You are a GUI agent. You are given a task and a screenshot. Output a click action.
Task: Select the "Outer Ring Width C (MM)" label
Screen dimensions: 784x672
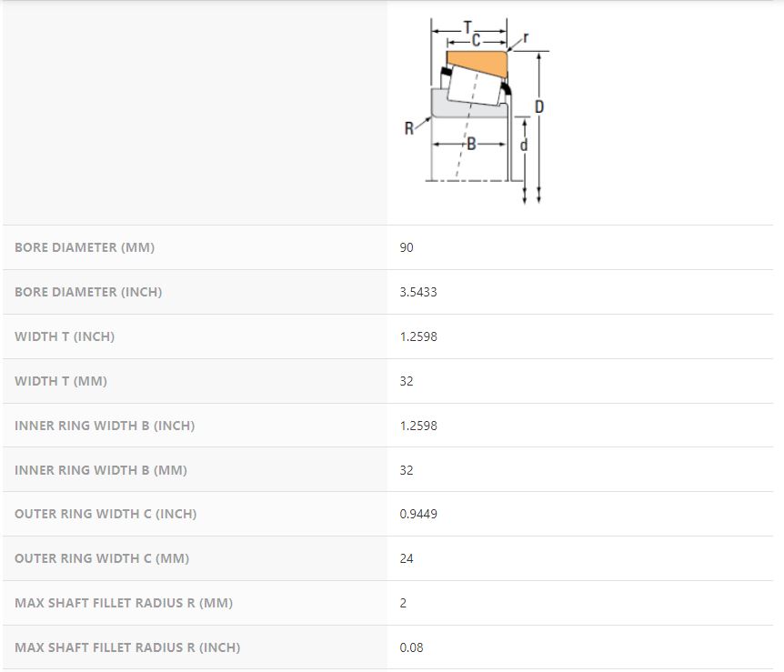102,558
